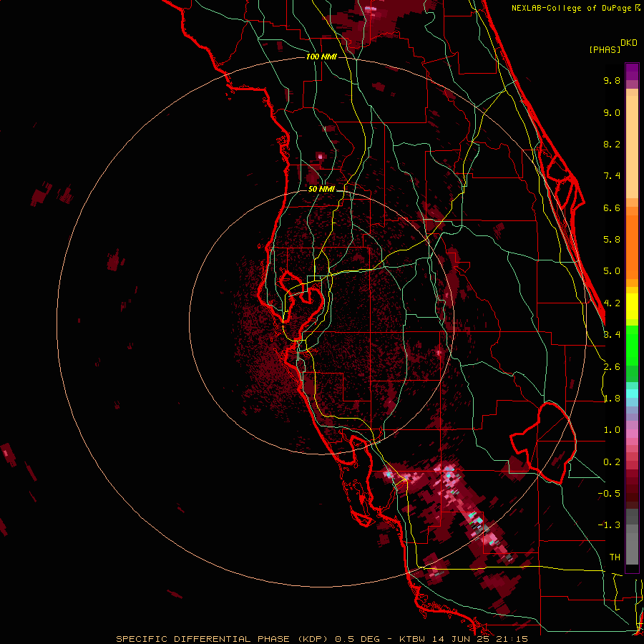Viewport: 644px width, 644px height.
Task: Click the 9.8 value on the color scale
Action: click(x=612, y=80)
